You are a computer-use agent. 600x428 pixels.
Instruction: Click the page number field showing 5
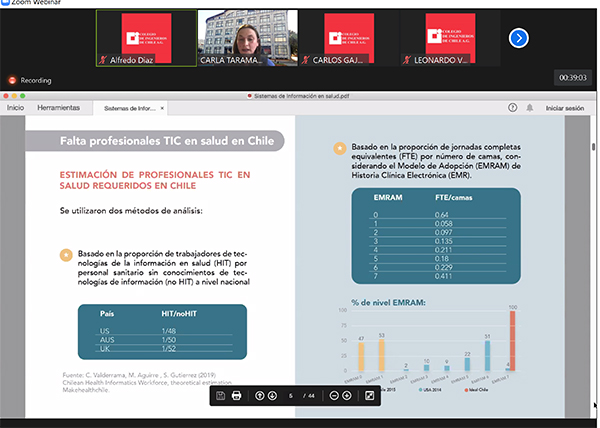click(290, 396)
